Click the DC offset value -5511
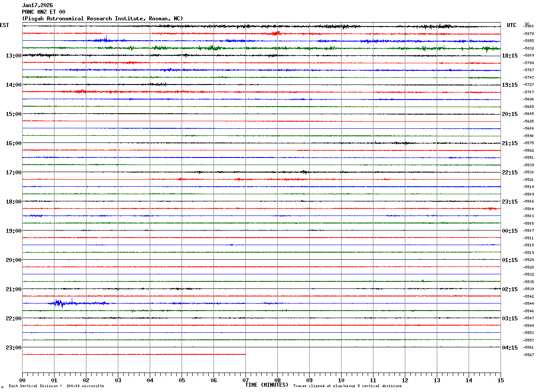This screenshot has width=536, height=392. (528, 238)
